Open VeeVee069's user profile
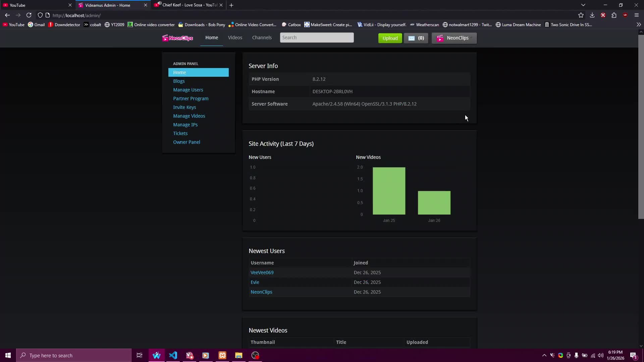 point(262,272)
